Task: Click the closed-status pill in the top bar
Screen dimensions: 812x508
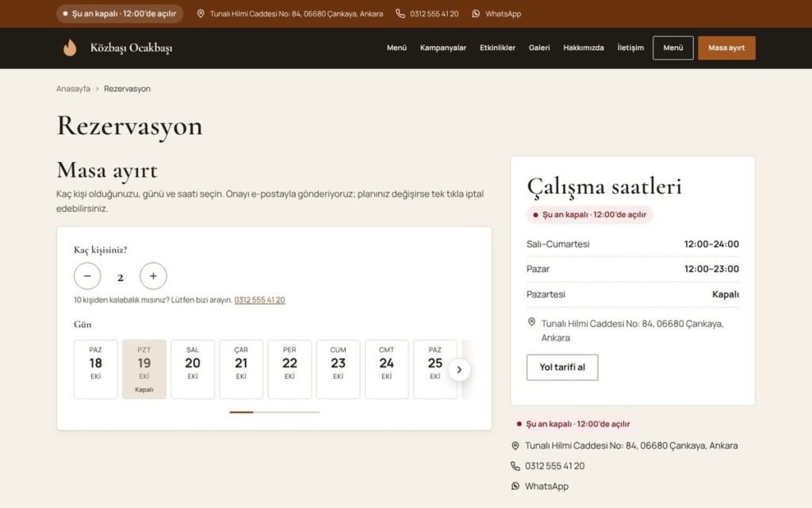Action: click(x=120, y=14)
